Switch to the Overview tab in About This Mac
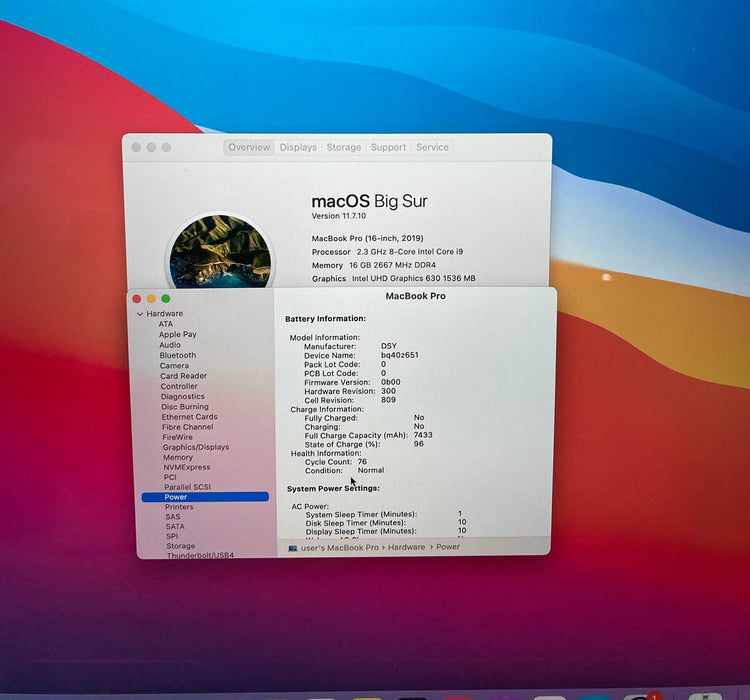Image resolution: width=750 pixels, height=700 pixels. coord(249,147)
